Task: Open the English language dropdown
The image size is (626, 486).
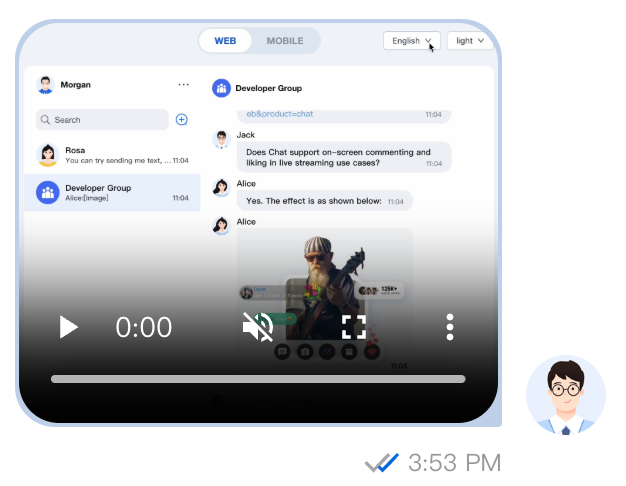Action: click(411, 41)
